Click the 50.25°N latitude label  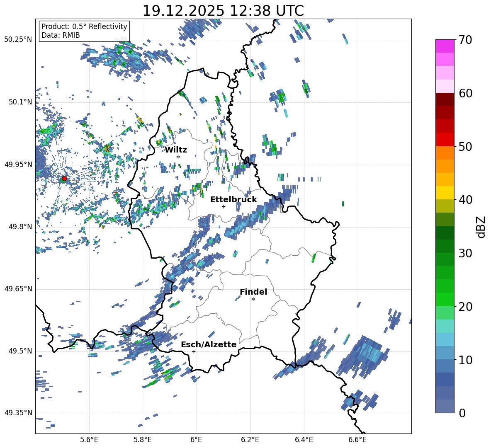click(18, 40)
